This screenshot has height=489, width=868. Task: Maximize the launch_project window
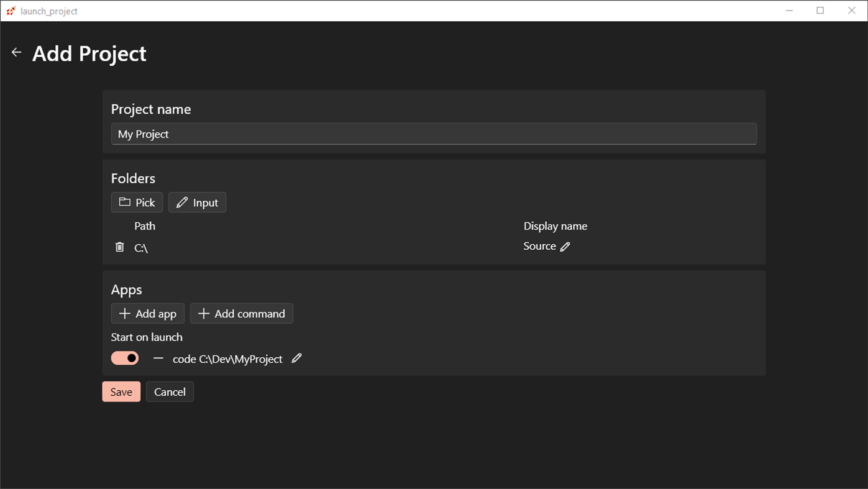coord(820,11)
